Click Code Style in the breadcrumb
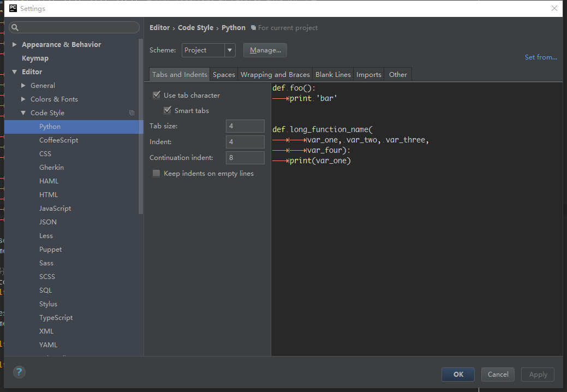This screenshot has width=567, height=392. (195, 28)
